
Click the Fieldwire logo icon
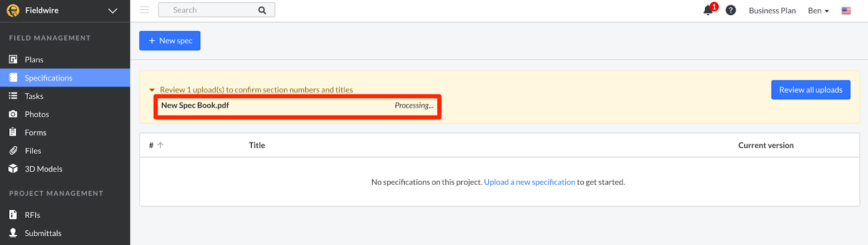pyautogui.click(x=13, y=10)
